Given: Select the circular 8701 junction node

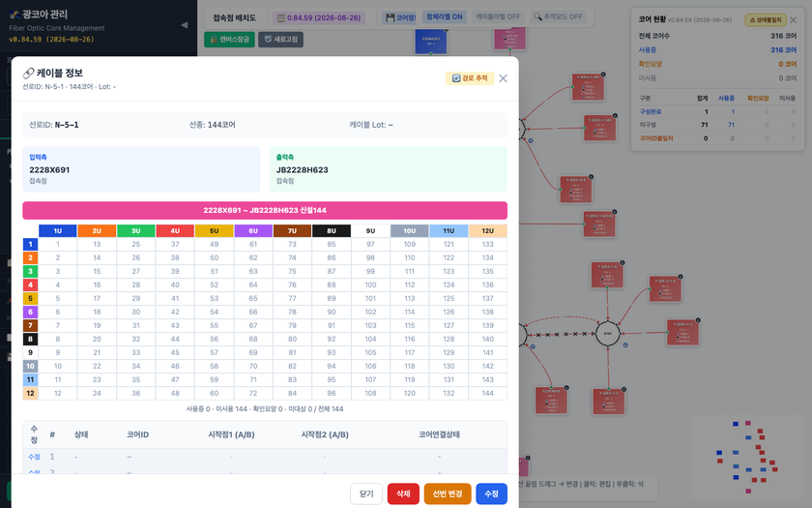Looking at the screenshot, I should tap(608, 334).
